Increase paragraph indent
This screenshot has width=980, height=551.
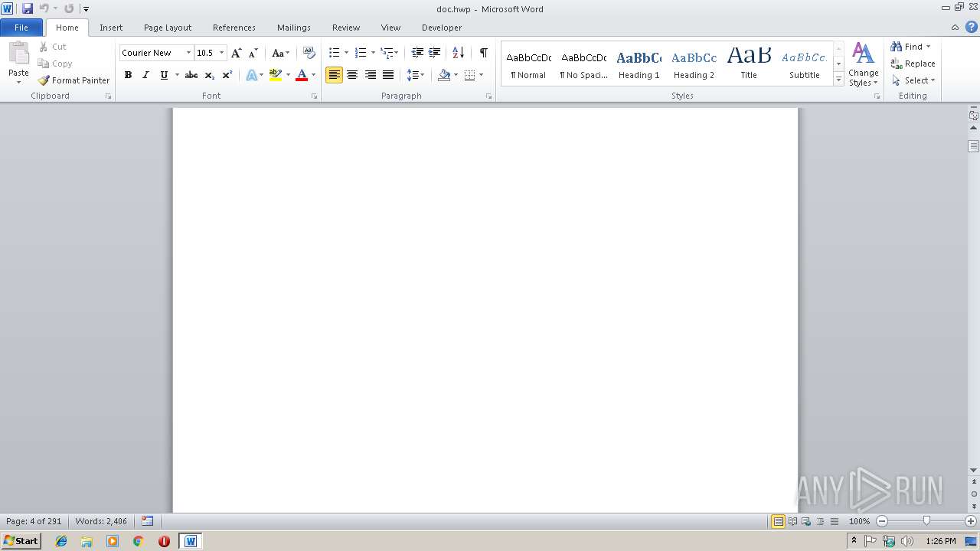(x=435, y=53)
